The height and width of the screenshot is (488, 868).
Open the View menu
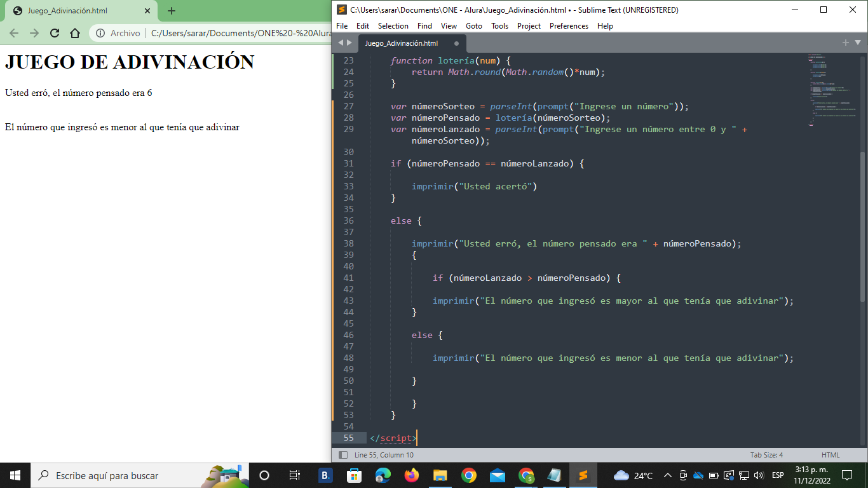tap(449, 26)
